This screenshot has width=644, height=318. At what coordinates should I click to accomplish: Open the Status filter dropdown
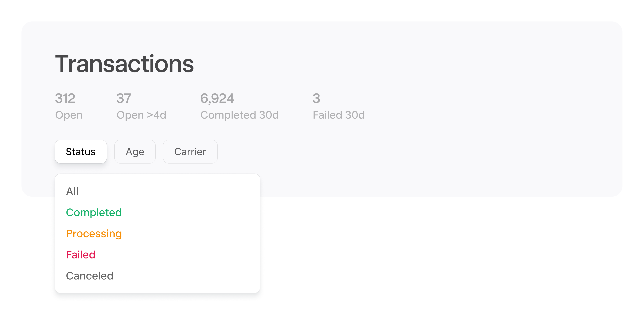(x=81, y=152)
